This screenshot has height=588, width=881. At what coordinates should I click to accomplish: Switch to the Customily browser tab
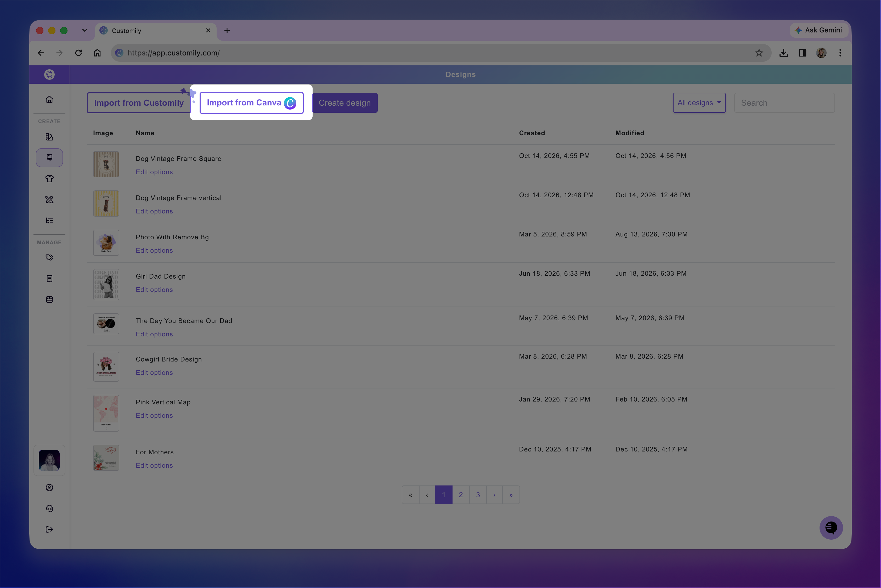[156, 31]
